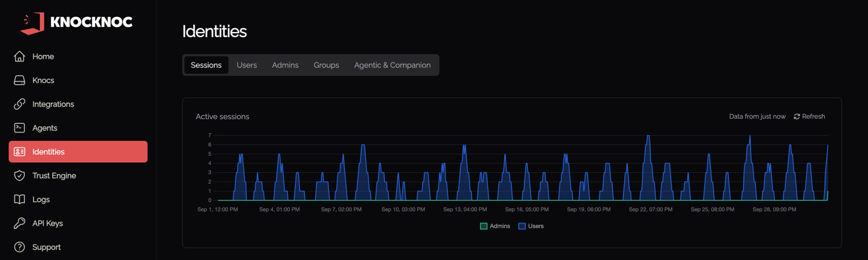Click the KnocKnoc logo icon
Image resolution: width=868 pixels, height=260 pixels.
pos(32,23)
